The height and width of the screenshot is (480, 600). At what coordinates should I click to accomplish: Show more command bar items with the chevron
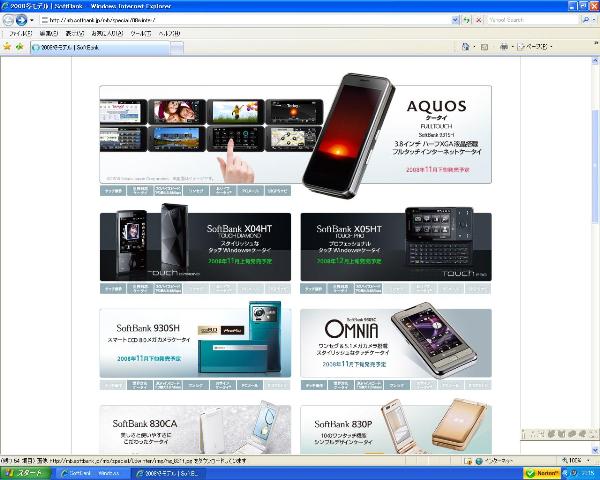pos(596,42)
